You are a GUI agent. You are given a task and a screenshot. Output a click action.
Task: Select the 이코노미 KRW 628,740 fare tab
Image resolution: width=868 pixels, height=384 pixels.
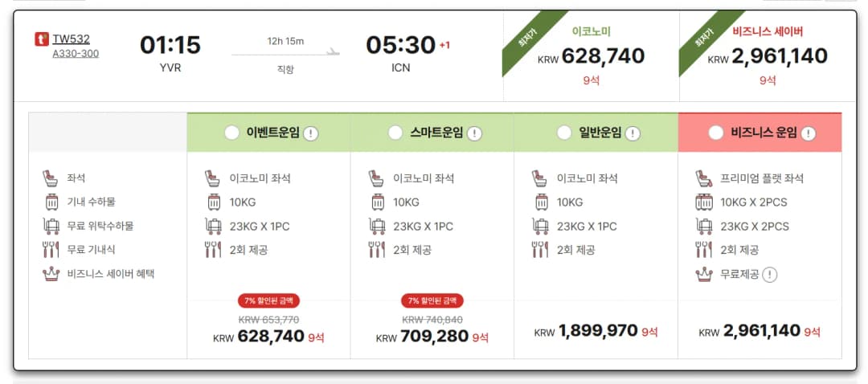pos(592,56)
